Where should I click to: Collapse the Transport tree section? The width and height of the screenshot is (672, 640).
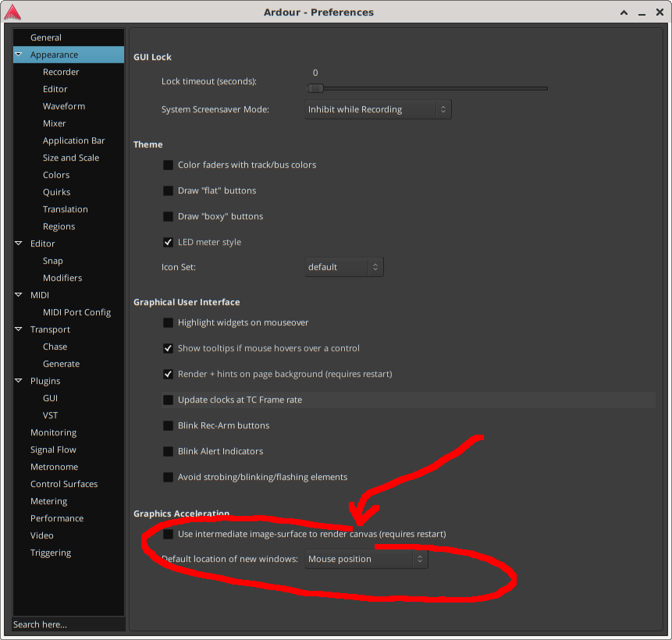pos(19,329)
